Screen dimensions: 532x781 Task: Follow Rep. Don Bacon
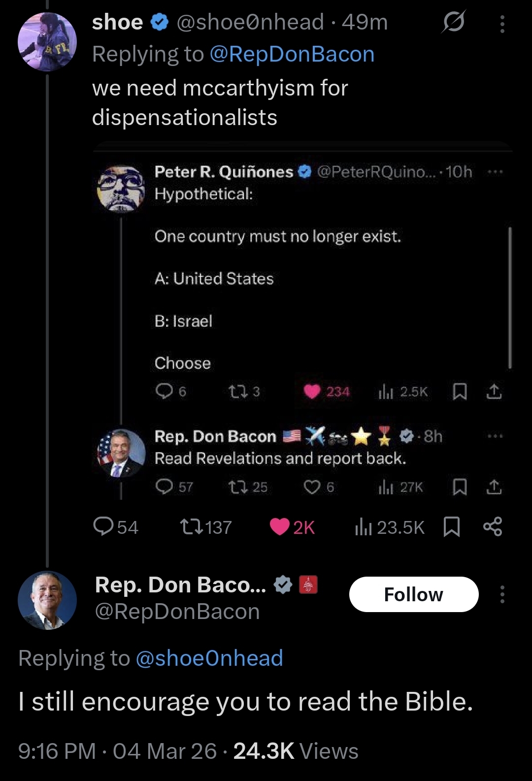[413, 594]
